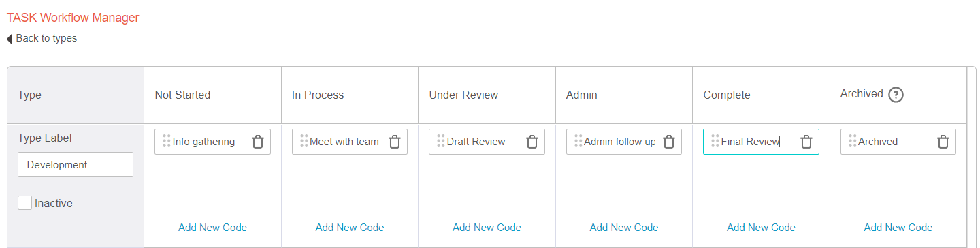Click the Type Label Development field
Screen dimensions: 980x248
click(76, 164)
